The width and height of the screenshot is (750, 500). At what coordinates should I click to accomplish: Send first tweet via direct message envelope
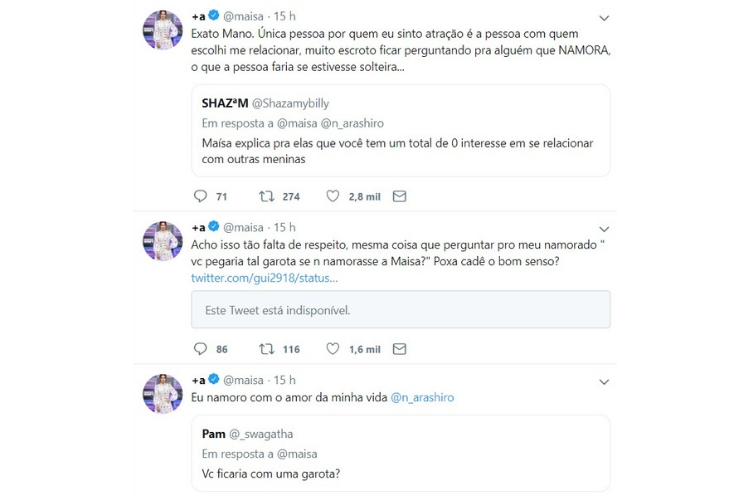[x=399, y=196]
